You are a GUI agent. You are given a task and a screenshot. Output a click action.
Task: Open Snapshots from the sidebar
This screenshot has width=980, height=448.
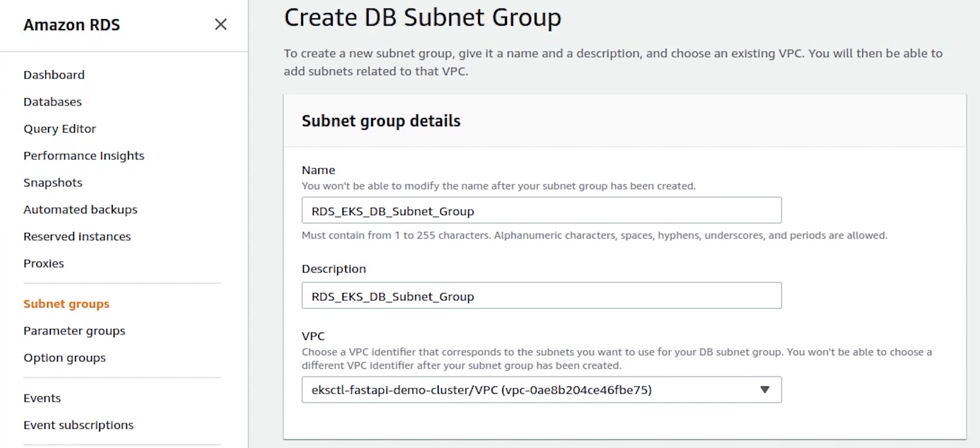[53, 183]
